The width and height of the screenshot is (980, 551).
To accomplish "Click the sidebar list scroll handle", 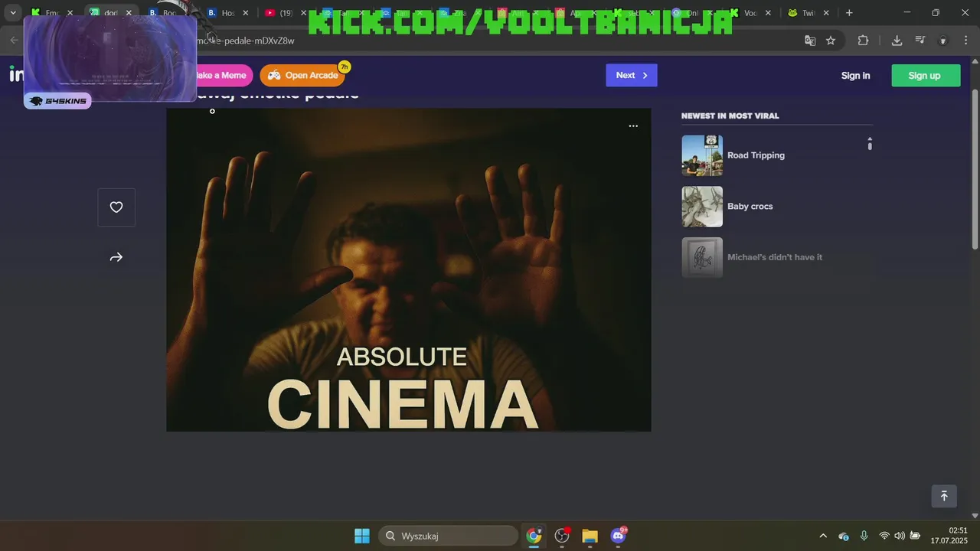I will click(x=870, y=144).
